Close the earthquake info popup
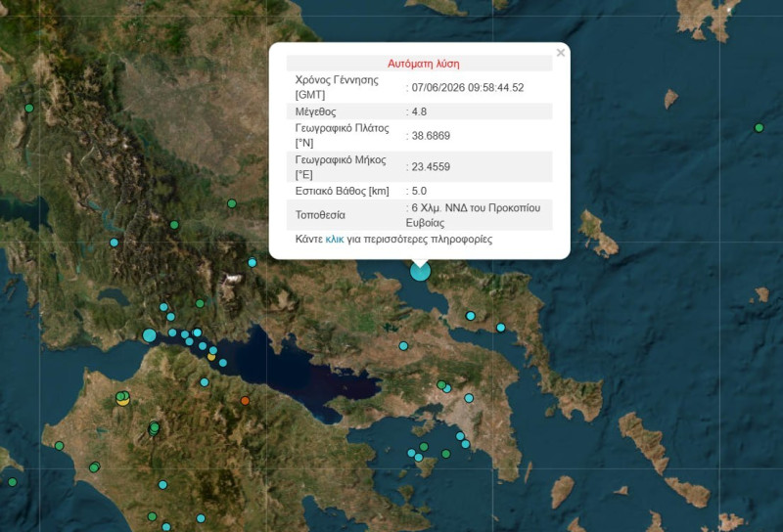This screenshot has width=783, height=532. pos(560,53)
